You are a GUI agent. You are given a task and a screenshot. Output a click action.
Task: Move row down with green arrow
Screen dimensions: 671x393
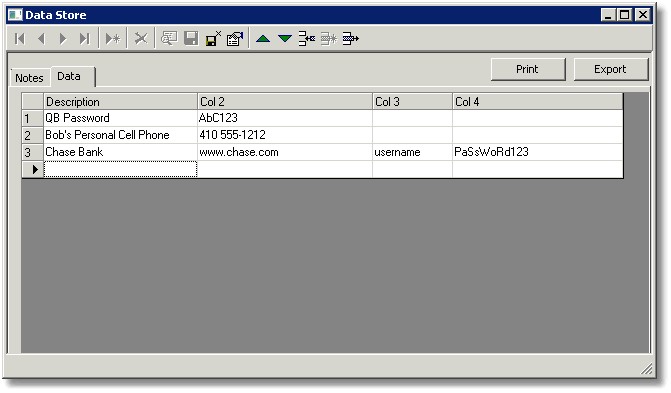pos(285,39)
